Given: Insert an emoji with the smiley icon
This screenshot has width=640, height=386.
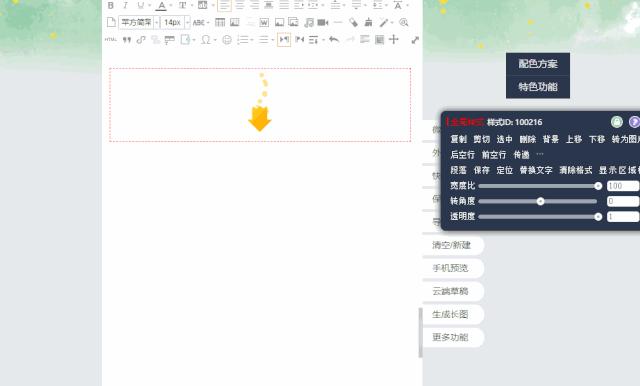Looking at the screenshot, I should (227, 40).
